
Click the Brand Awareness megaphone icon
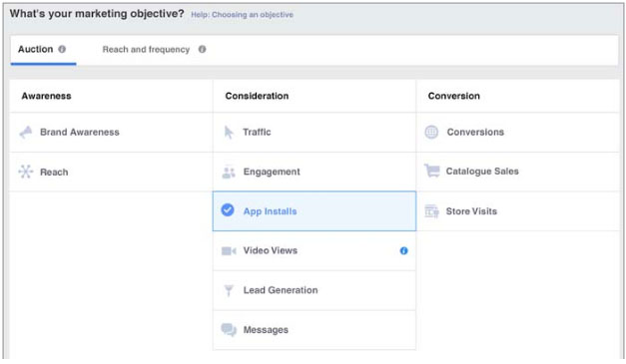tap(26, 132)
